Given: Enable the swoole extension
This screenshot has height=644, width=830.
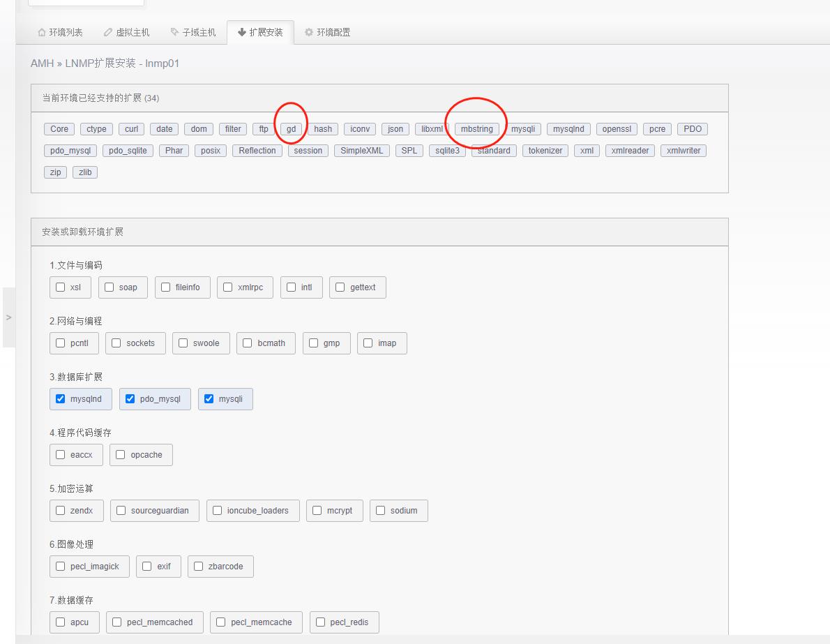Looking at the screenshot, I should [183, 343].
